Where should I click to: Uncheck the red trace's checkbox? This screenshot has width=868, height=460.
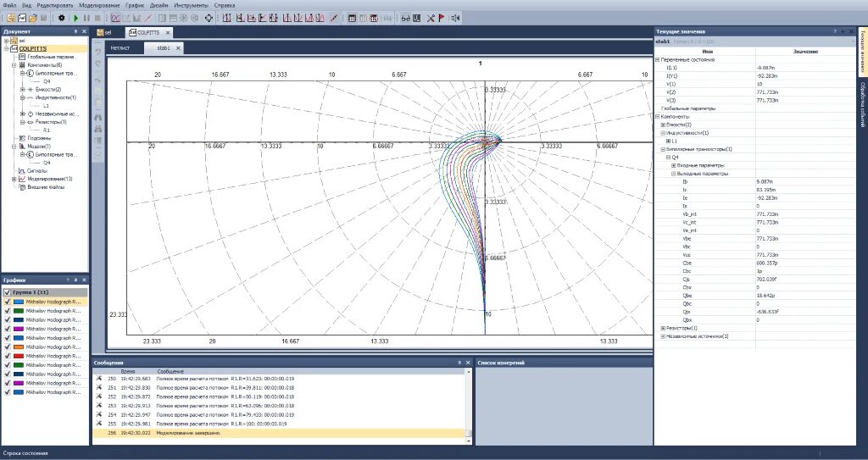tap(7, 356)
